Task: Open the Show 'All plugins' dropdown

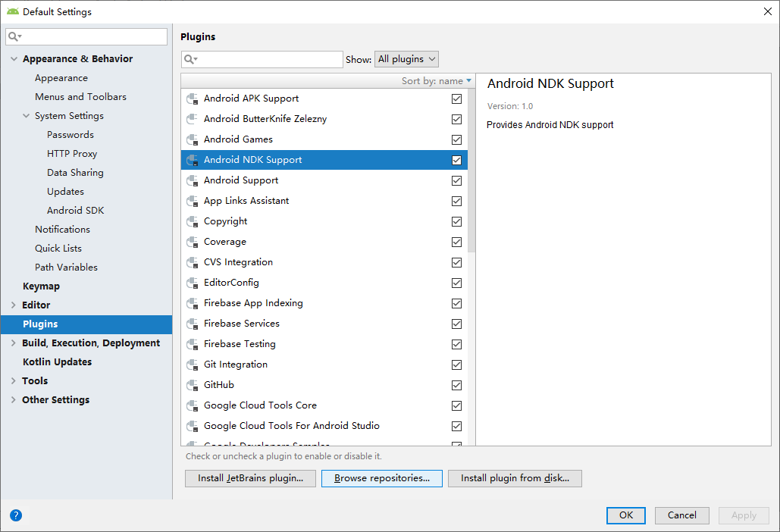Action: (406, 59)
